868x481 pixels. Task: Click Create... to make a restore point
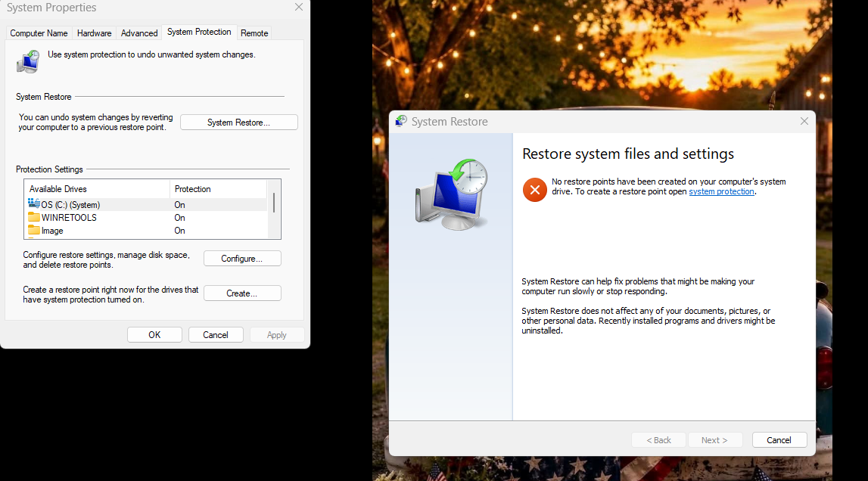(x=242, y=293)
